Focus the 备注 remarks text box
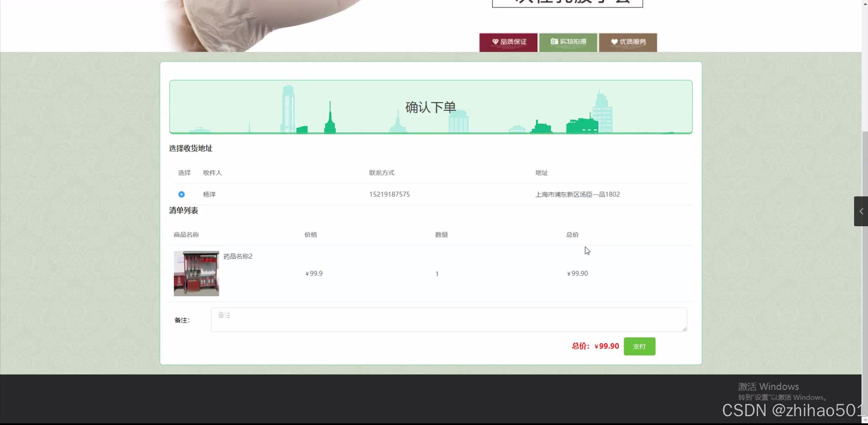 tap(448, 320)
